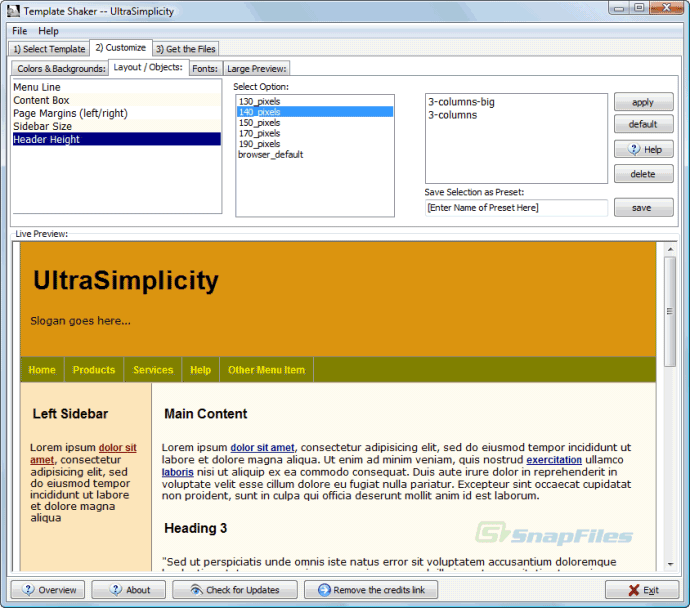Image resolution: width=690 pixels, height=608 pixels.
Task: Click the apply button
Action: tap(643, 102)
